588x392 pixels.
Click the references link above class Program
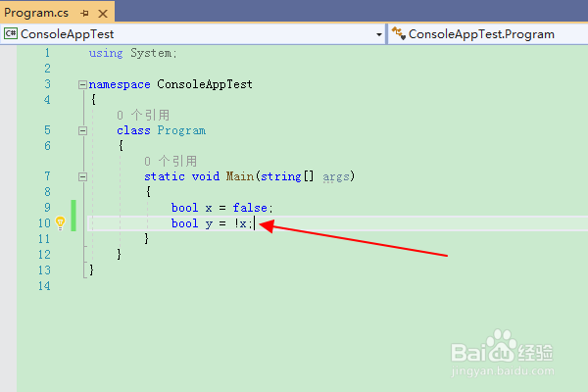coord(143,116)
